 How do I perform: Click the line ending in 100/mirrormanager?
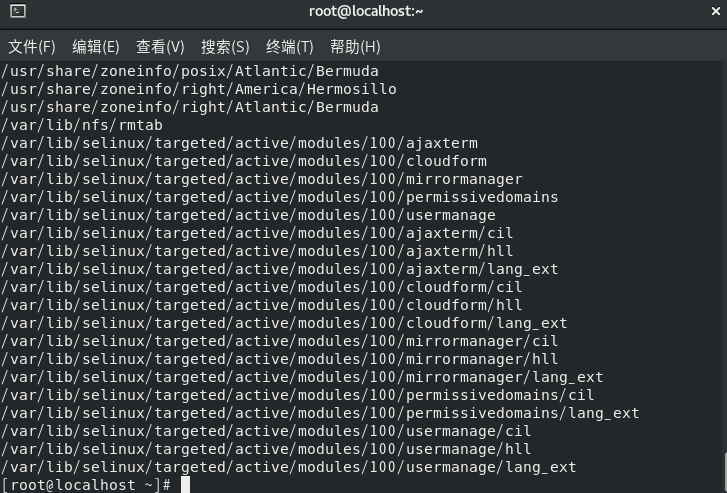pos(261,179)
